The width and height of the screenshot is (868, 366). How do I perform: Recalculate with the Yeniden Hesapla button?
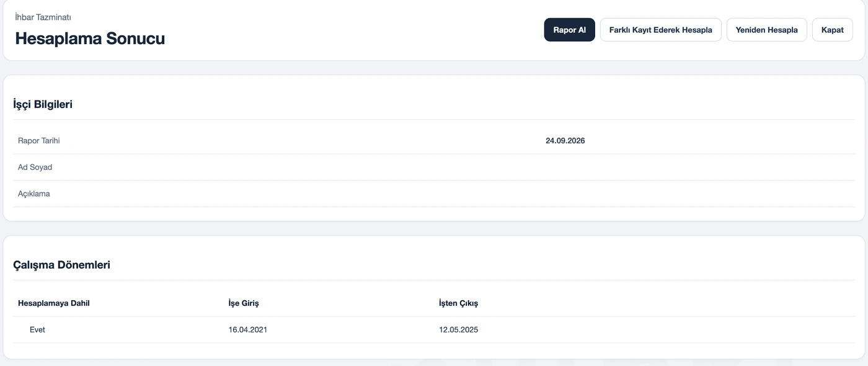click(767, 30)
